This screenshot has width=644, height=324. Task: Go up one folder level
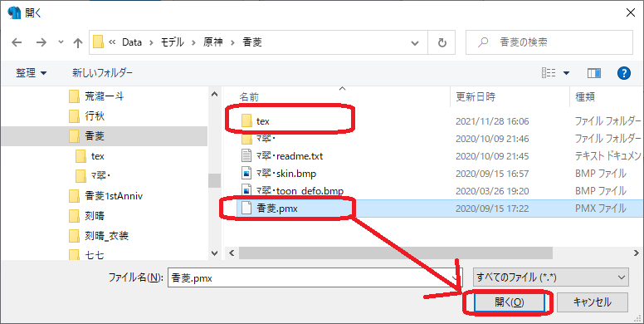pyautogui.click(x=77, y=42)
